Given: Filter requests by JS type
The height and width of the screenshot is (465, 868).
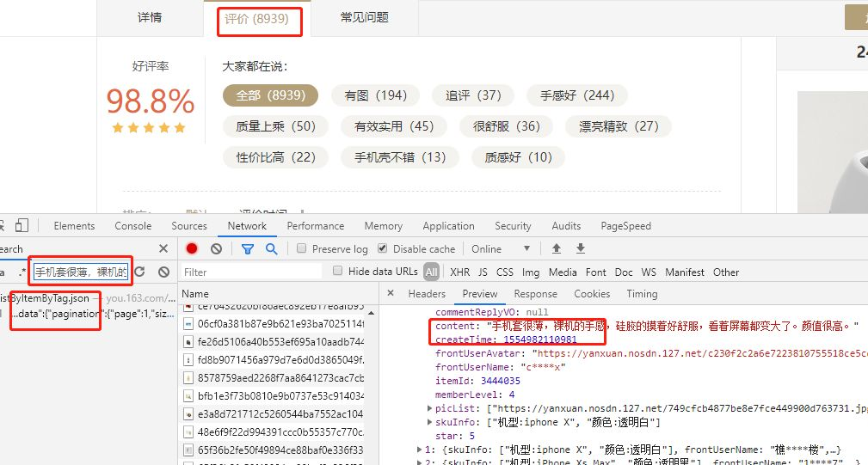Looking at the screenshot, I should [x=483, y=272].
